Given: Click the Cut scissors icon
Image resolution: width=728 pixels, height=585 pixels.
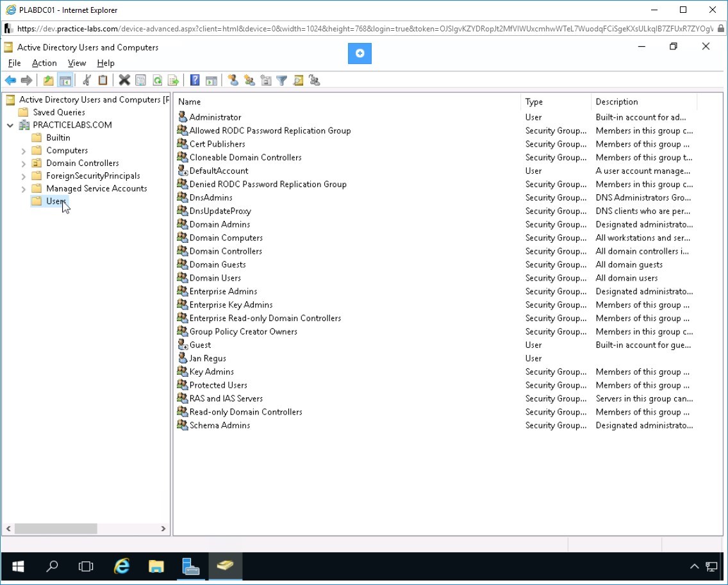Looking at the screenshot, I should 87,80.
